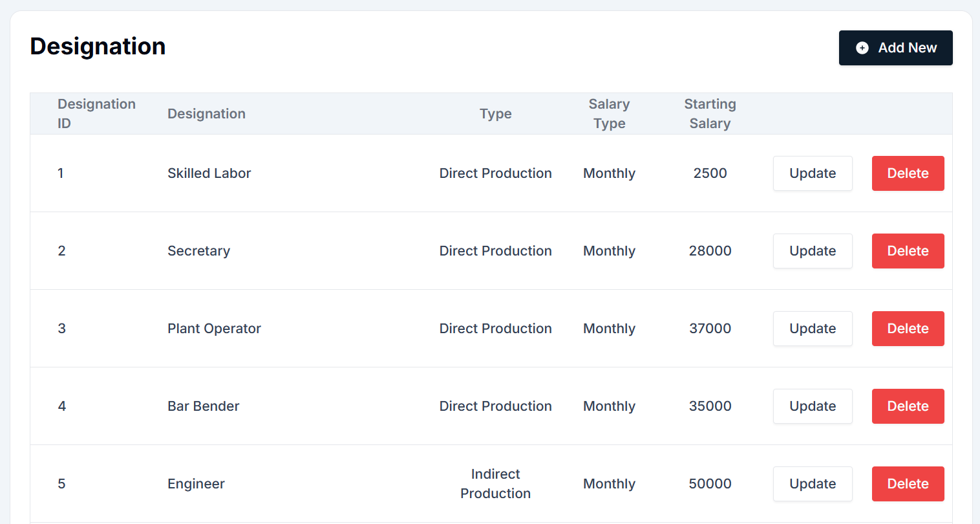Viewport: 980px width, 524px height.
Task: Click the Type column header
Action: pos(495,113)
